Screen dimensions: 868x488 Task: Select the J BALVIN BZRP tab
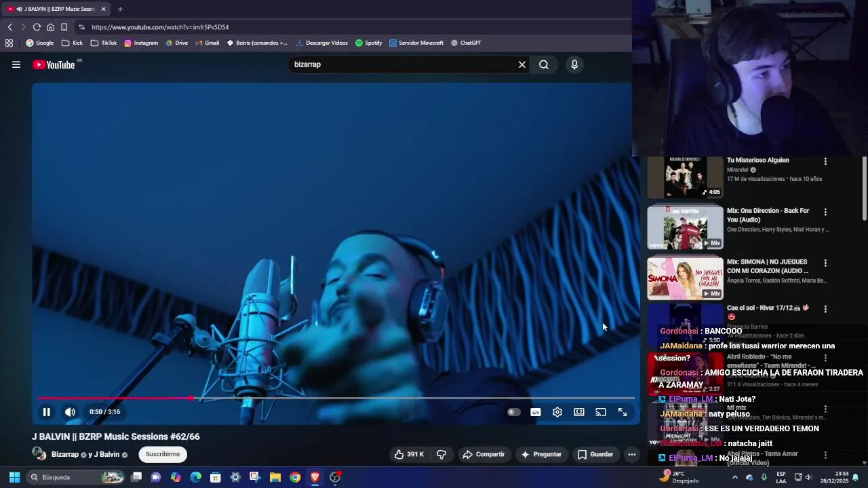tap(56, 9)
